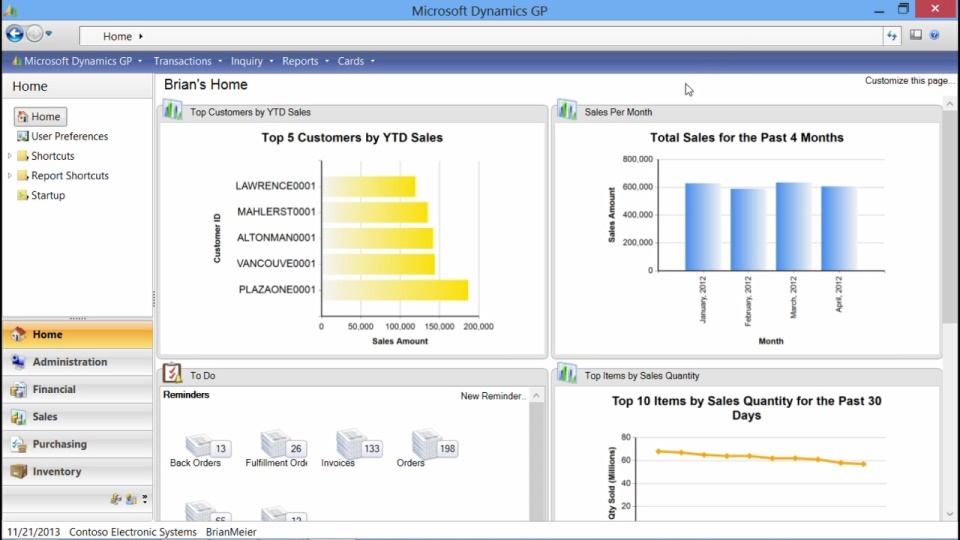Click Top Customers by YTD Sales chart icon
This screenshot has height=540, width=960.
[x=173, y=111]
